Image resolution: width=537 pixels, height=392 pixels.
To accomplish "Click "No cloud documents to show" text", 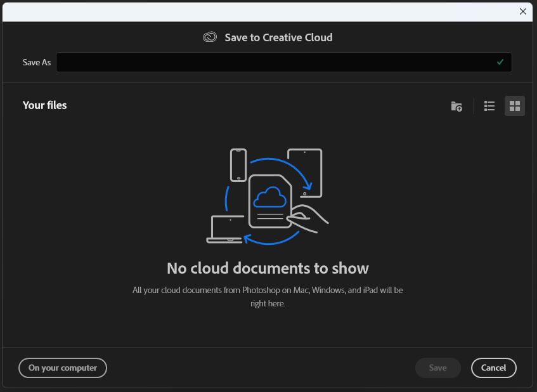I will point(268,268).
